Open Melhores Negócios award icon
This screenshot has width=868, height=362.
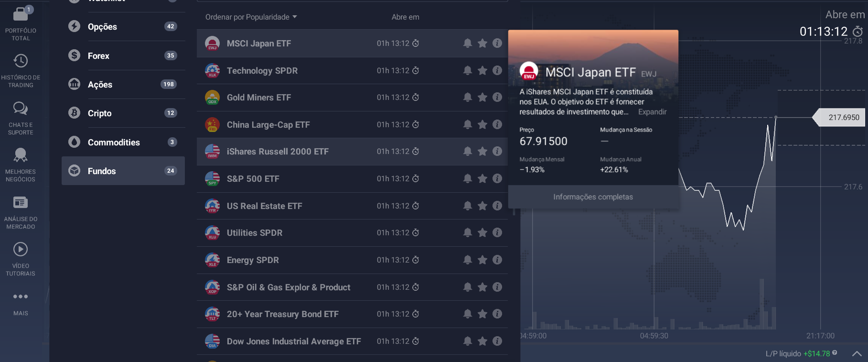click(x=21, y=155)
